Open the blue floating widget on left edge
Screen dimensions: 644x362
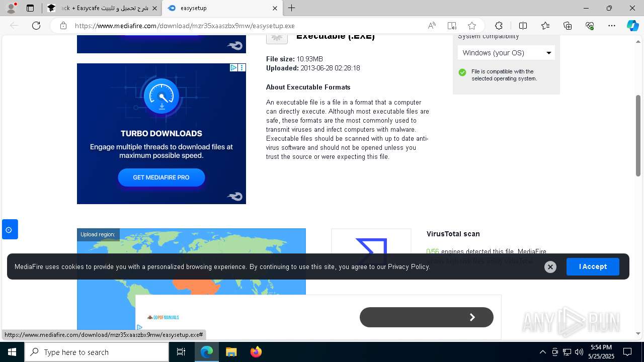point(10,230)
